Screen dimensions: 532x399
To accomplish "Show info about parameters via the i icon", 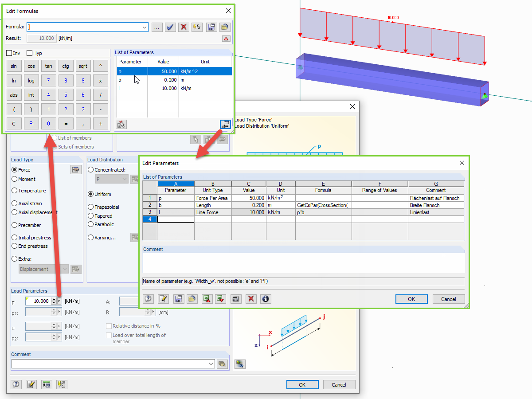I will [265, 299].
